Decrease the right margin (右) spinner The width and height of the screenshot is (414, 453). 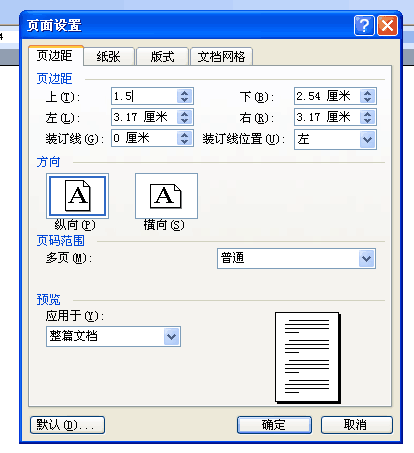point(368,121)
